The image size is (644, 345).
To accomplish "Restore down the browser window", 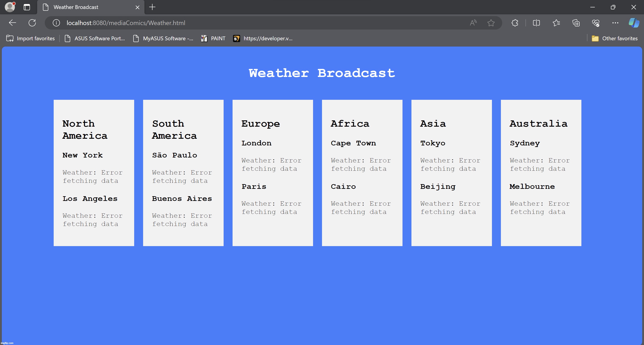I will 613,7.
